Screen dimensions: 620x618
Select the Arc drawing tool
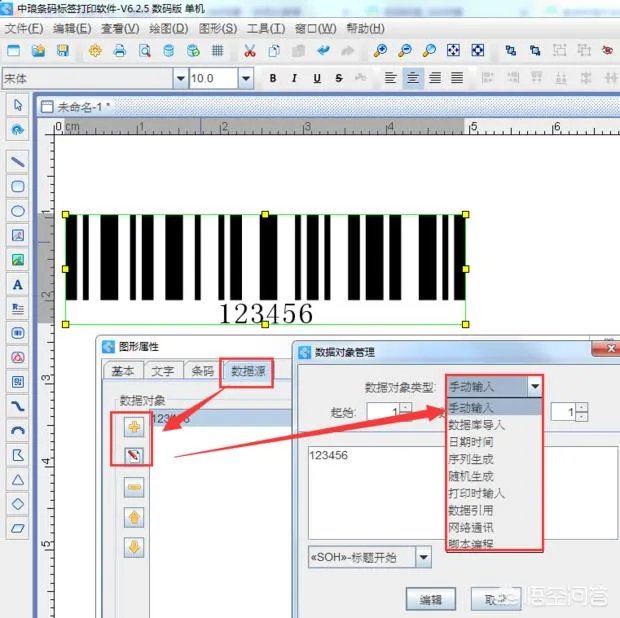pos(18,431)
